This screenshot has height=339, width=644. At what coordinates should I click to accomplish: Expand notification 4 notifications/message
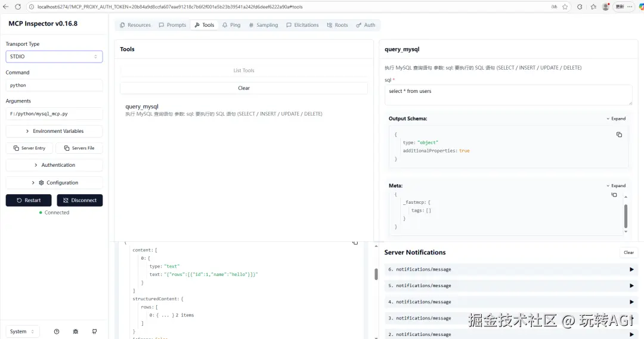pos(512,302)
